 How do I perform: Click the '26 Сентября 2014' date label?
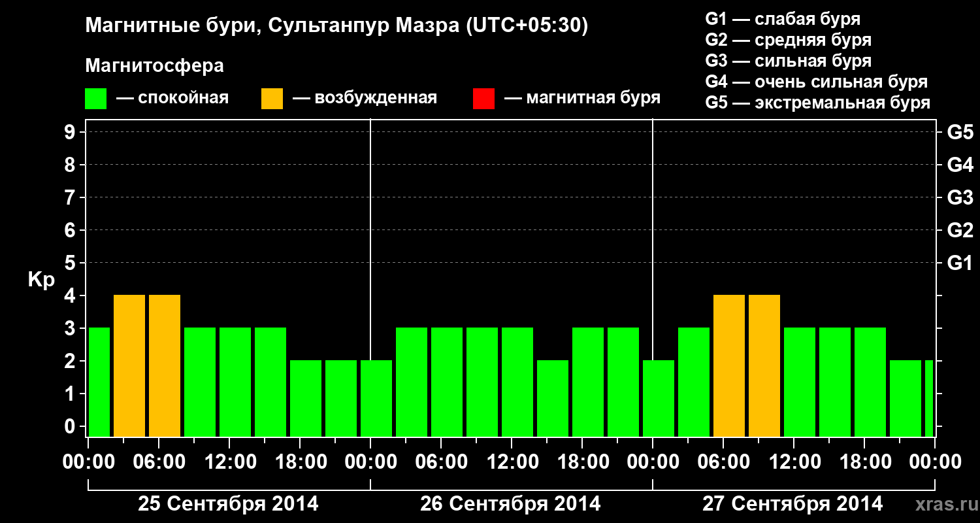tap(510, 504)
